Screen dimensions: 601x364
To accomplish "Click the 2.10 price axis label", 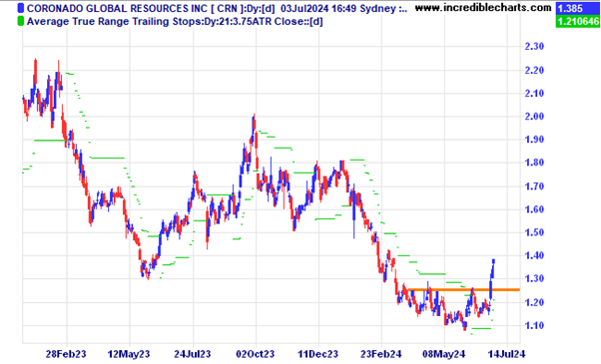I will 534,94.
